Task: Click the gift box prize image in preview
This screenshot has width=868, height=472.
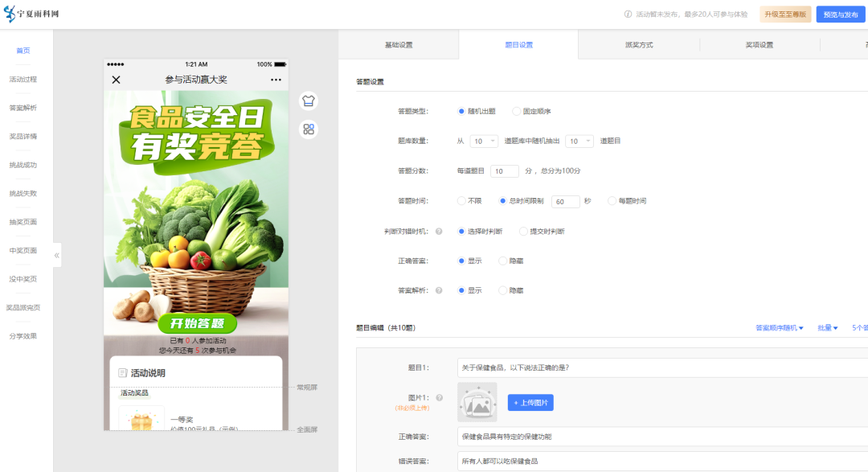Action: click(141, 418)
